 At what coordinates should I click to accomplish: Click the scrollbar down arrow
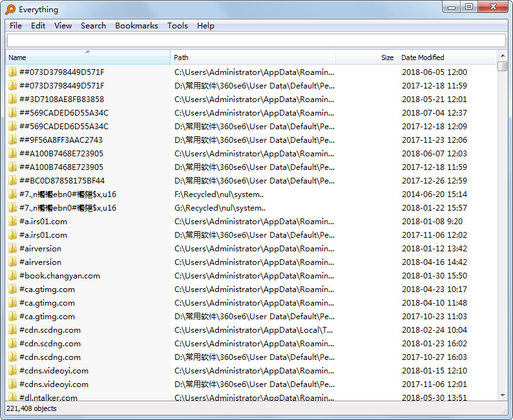coord(502,395)
